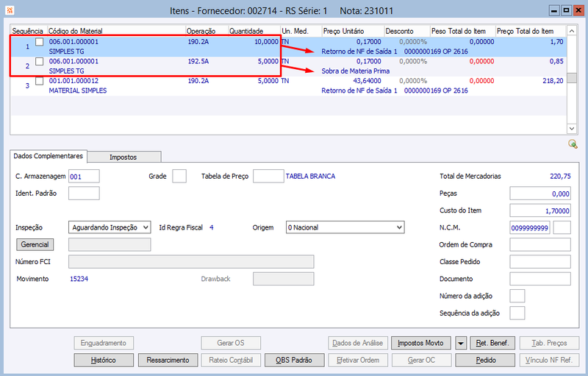The image size is (588, 376).
Task: Tick the checkbox for sequence 3 MATERIAL SIMPLES
Action: click(x=40, y=81)
